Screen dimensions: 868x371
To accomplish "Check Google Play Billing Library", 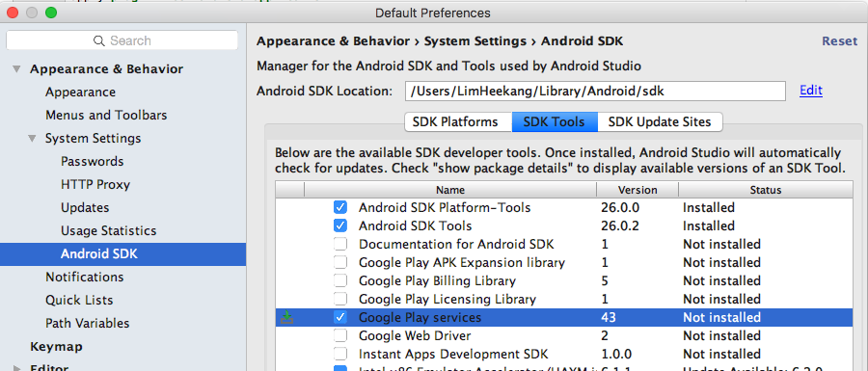I will pyautogui.click(x=340, y=280).
